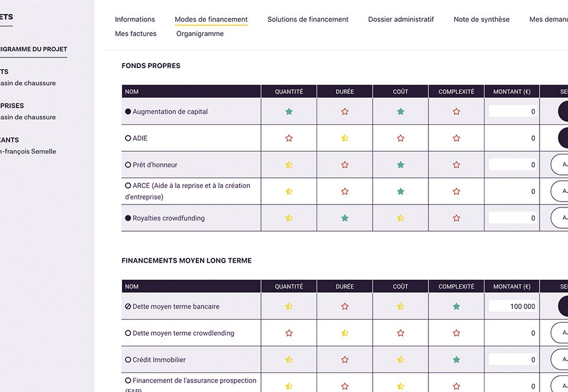Open the Informations tab
The width and height of the screenshot is (568, 392).
coord(135,19)
